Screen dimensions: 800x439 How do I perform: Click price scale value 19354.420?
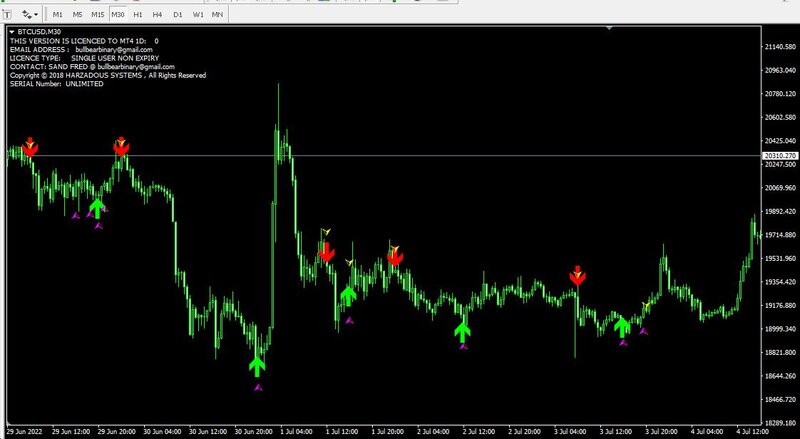[x=781, y=282]
